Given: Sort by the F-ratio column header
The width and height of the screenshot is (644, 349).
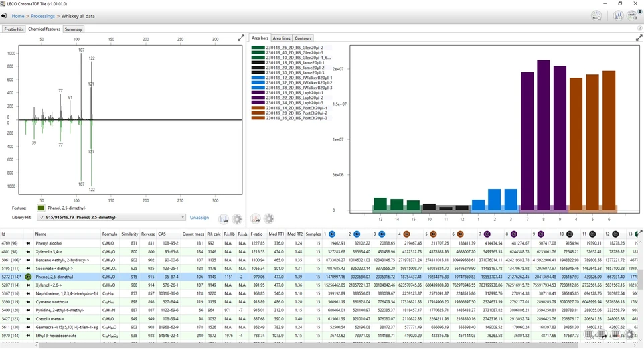Looking at the screenshot, I should click(258, 234).
